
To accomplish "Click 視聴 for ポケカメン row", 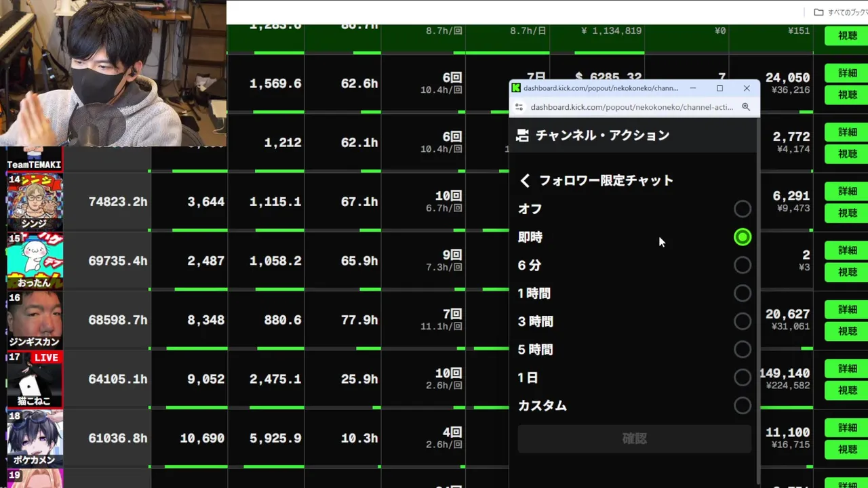I will [x=848, y=449].
